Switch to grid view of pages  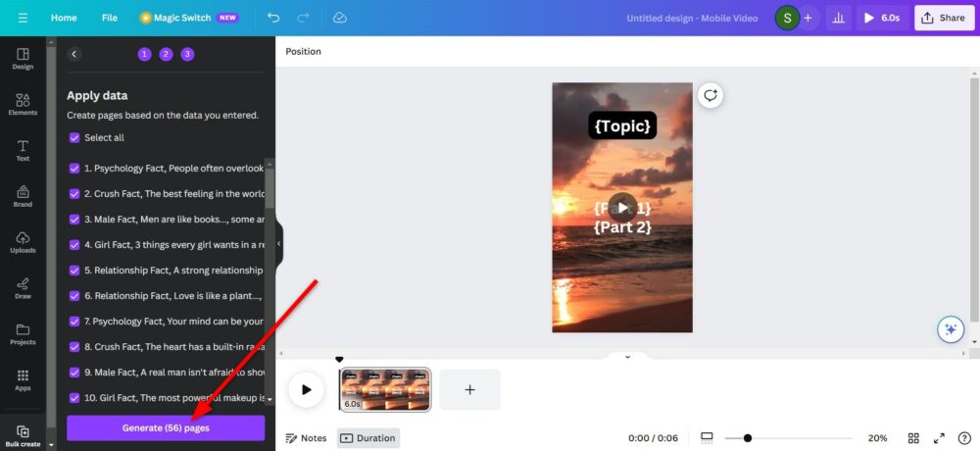(913, 438)
